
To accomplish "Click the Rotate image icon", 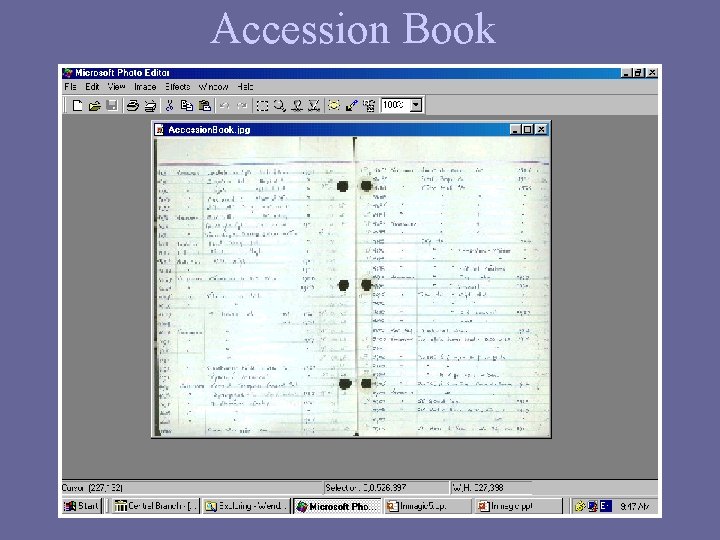I will pyautogui.click(x=369, y=106).
